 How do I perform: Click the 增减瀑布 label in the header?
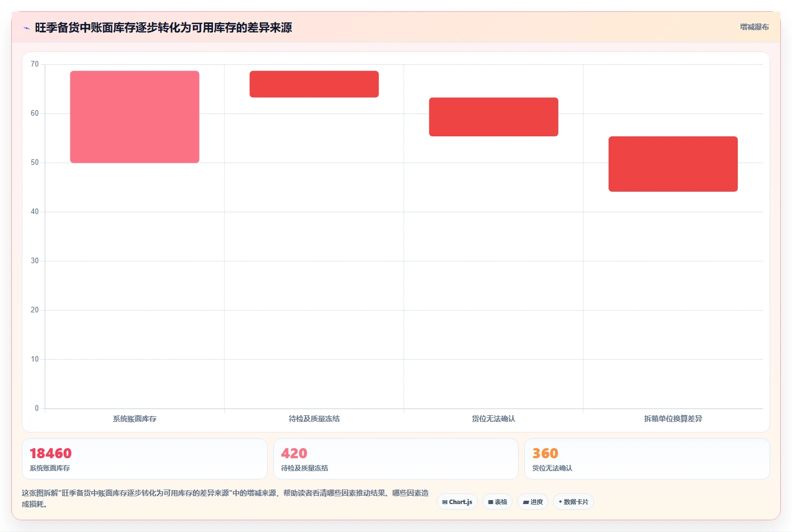tap(754, 27)
